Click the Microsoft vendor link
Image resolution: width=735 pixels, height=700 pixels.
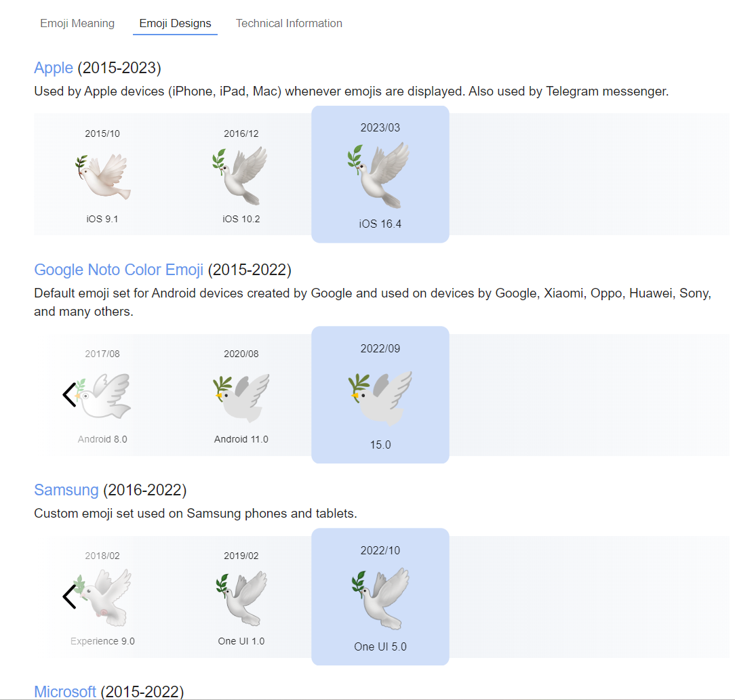[65, 692]
